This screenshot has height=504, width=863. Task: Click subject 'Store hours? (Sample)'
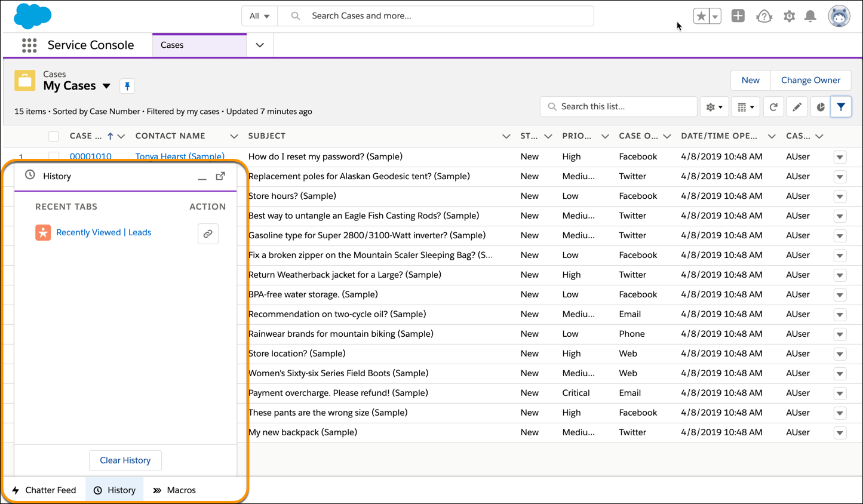click(x=292, y=196)
